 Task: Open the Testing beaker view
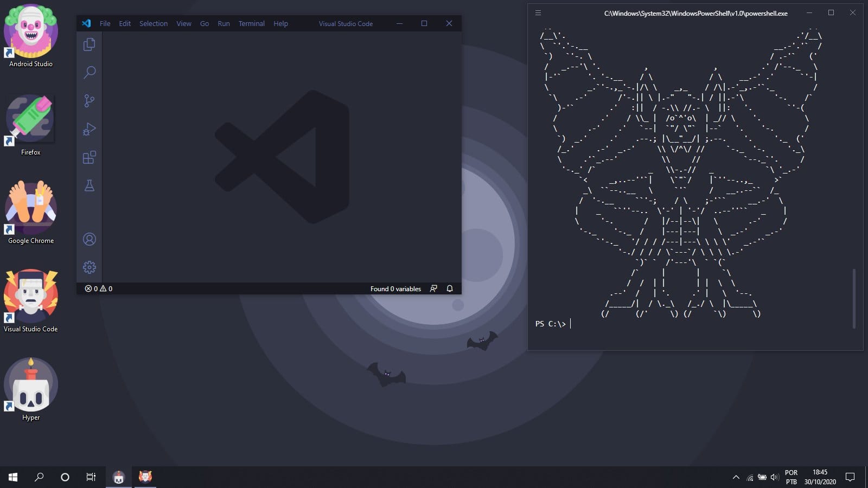89,185
